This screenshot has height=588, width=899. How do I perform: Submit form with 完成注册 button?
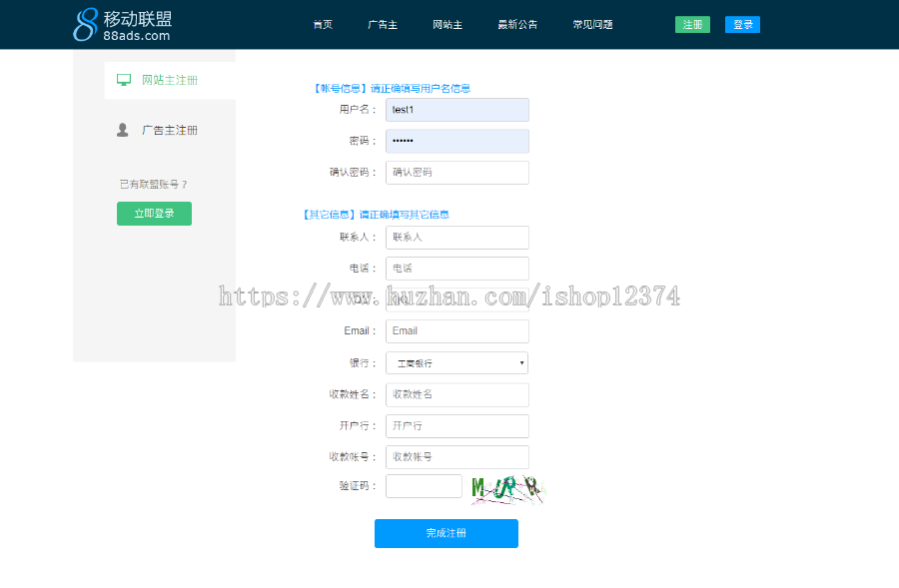(446, 533)
